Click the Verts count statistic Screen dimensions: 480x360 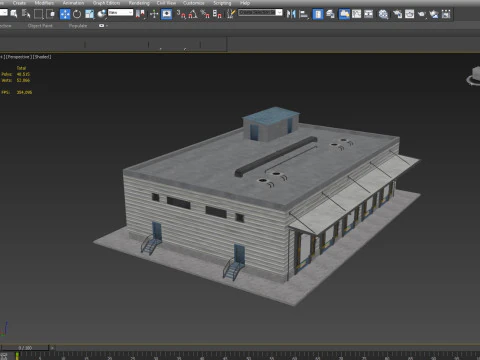click(x=16, y=80)
